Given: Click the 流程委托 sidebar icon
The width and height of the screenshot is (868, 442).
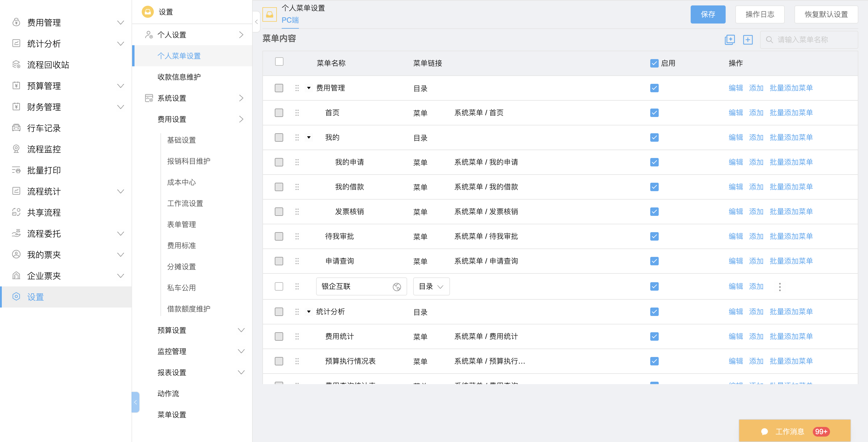Looking at the screenshot, I should pyautogui.click(x=16, y=233).
